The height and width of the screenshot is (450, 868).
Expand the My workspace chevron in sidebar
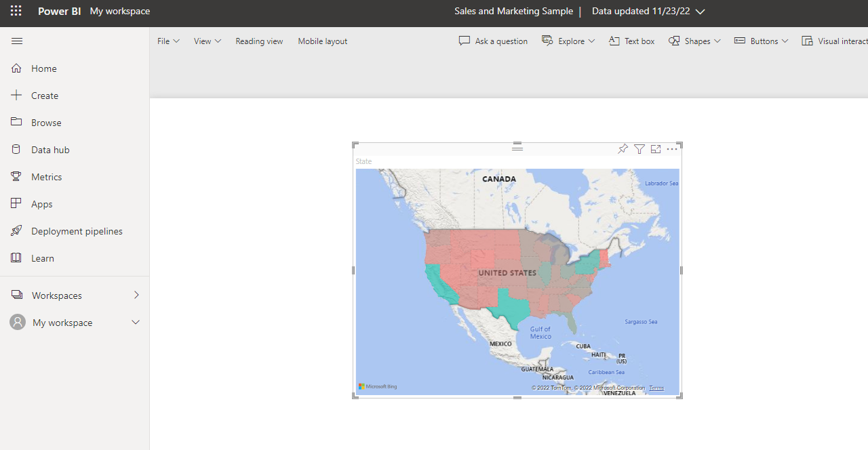(136, 323)
